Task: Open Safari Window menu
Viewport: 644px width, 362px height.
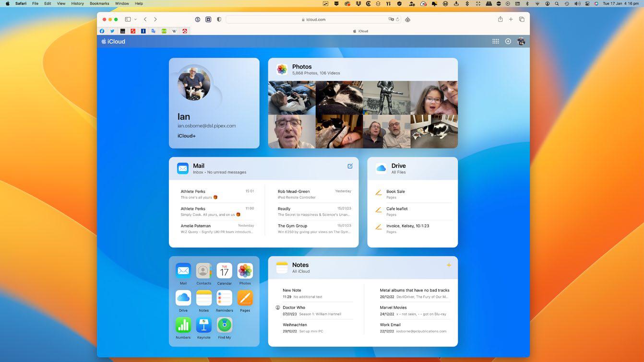Action: pos(122,3)
